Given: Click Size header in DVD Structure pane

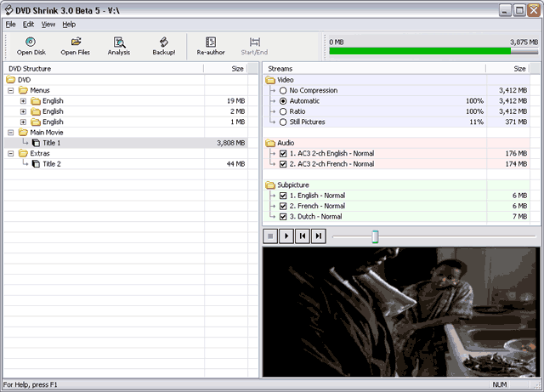Looking at the screenshot, I should click(x=225, y=68).
